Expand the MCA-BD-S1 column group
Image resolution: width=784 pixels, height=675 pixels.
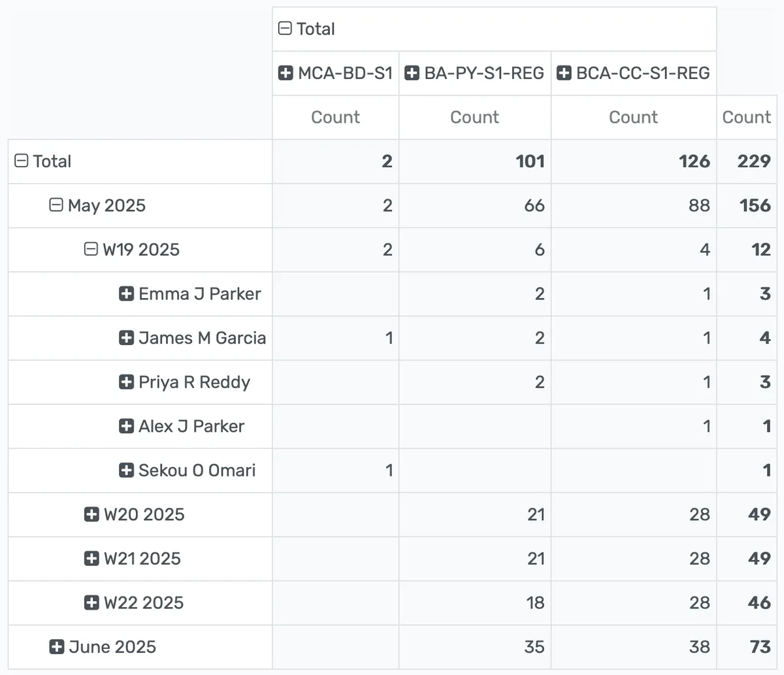coord(286,73)
